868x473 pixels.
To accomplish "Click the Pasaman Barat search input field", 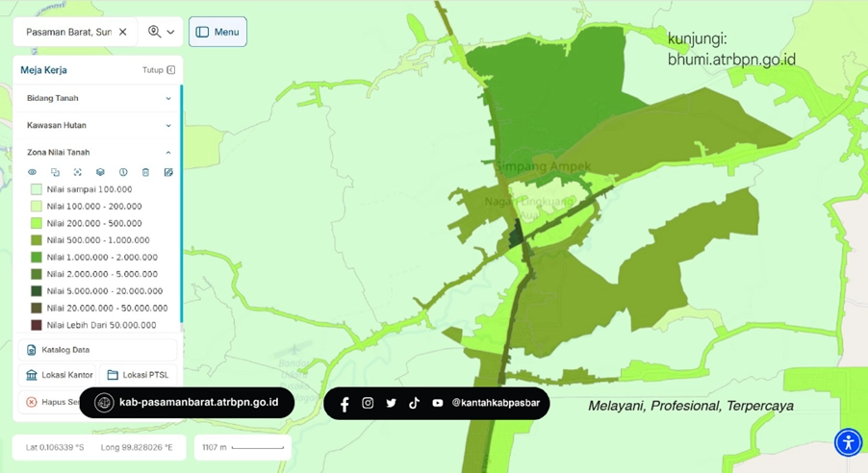I will (x=67, y=32).
